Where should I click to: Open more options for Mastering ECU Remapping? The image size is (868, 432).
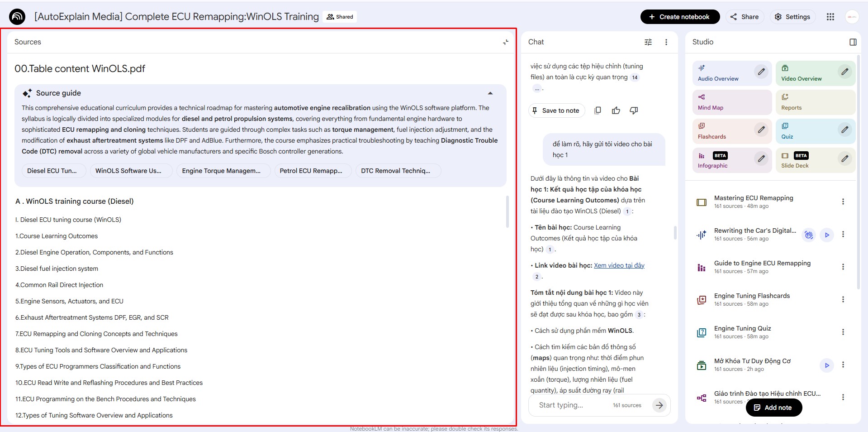[x=843, y=202]
